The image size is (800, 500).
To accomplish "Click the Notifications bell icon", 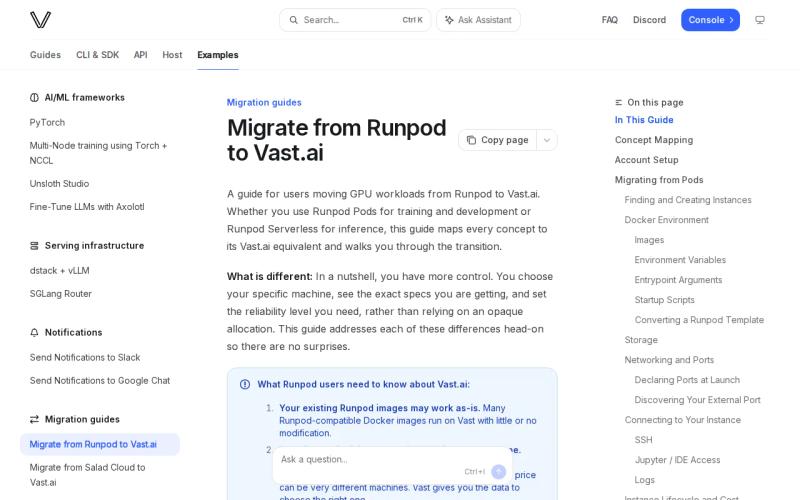I will (x=34, y=332).
